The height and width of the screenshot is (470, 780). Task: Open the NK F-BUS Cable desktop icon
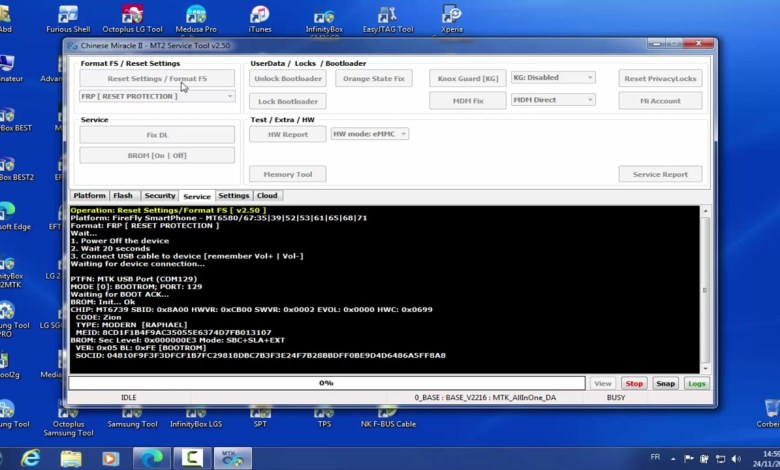pos(389,410)
